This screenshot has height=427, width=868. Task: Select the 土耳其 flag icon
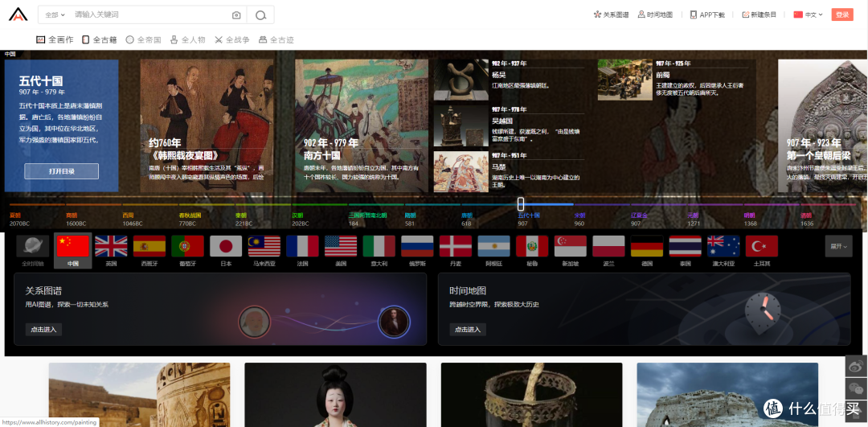(762, 246)
